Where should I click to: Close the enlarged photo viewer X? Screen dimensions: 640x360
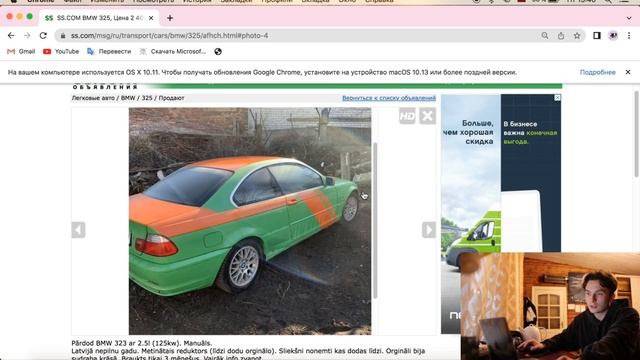tap(427, 116)
